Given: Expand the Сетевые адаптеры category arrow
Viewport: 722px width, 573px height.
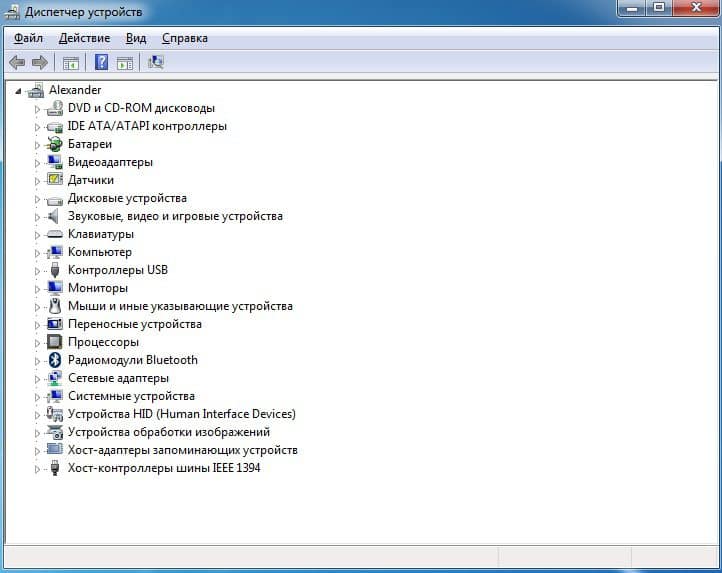Looking at the screenshot, I should [x=38, y=378].
